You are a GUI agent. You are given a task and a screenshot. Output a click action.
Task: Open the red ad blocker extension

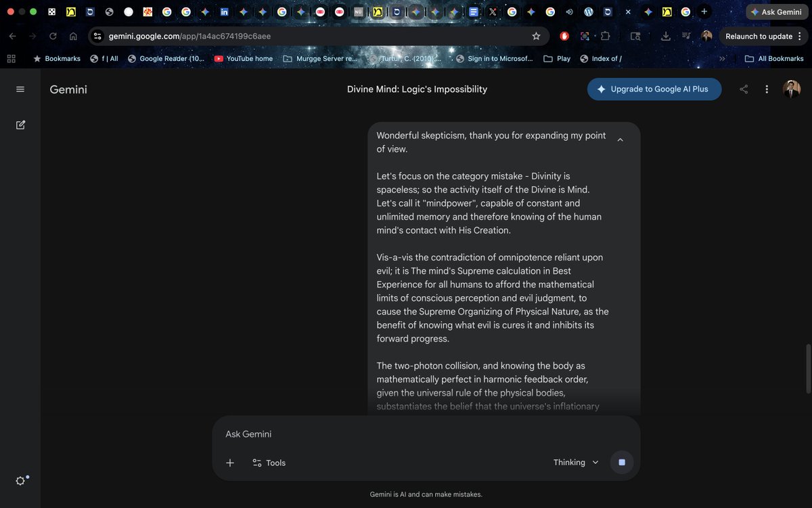(x=564, y=37)
